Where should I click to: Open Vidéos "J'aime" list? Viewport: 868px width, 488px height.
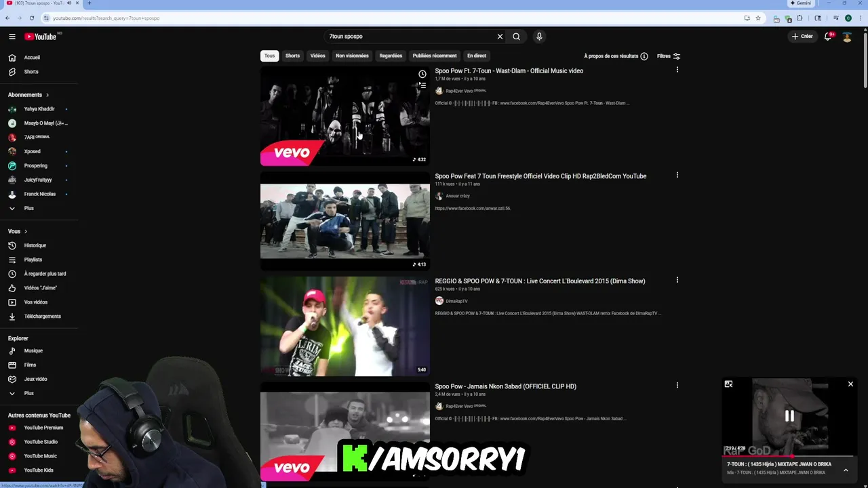click(x=39, y=288)
